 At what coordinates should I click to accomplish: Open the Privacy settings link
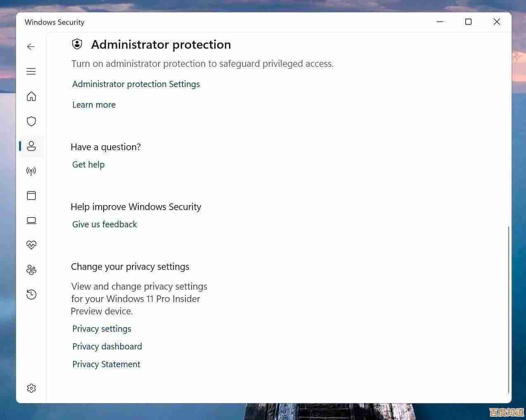click(102, 329)
